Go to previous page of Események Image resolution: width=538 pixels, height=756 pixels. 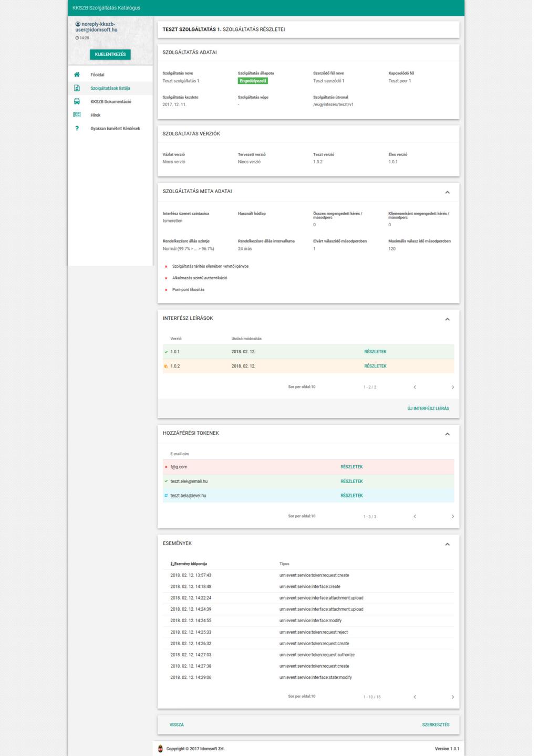pos(415,697)
